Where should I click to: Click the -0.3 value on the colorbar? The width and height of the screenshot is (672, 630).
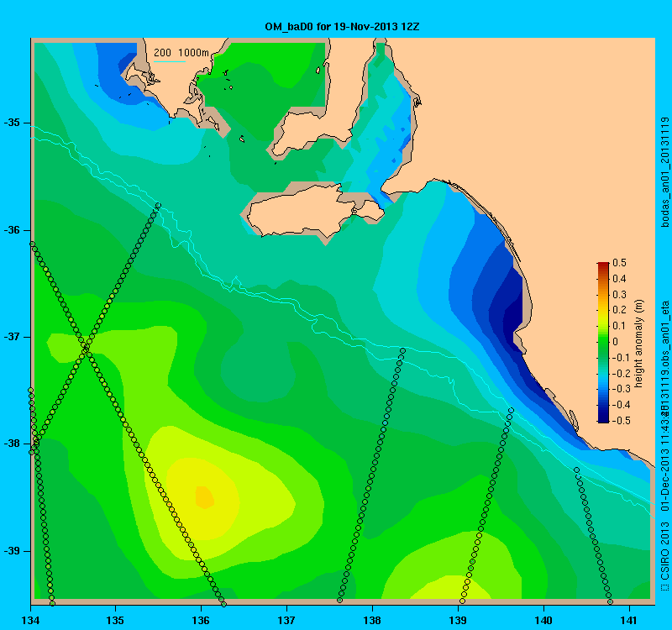click(621, 389)
